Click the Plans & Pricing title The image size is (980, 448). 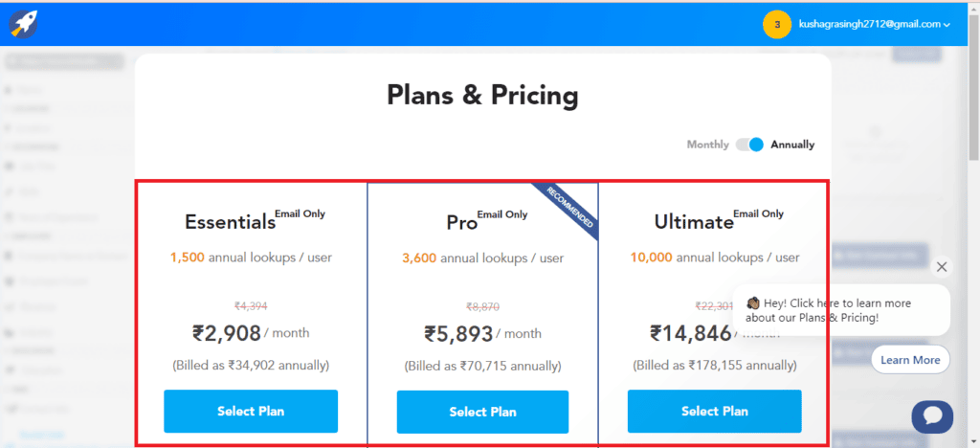pos(482,95)
